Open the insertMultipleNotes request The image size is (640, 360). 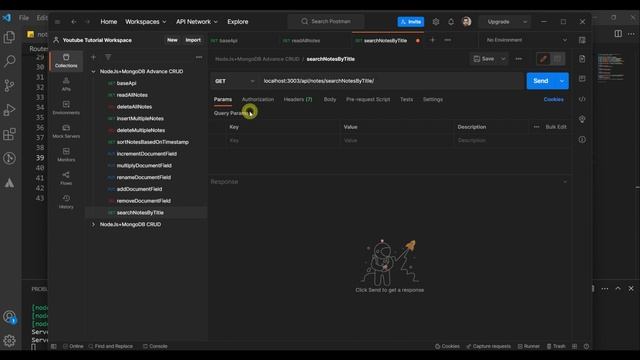click(140, 119)
